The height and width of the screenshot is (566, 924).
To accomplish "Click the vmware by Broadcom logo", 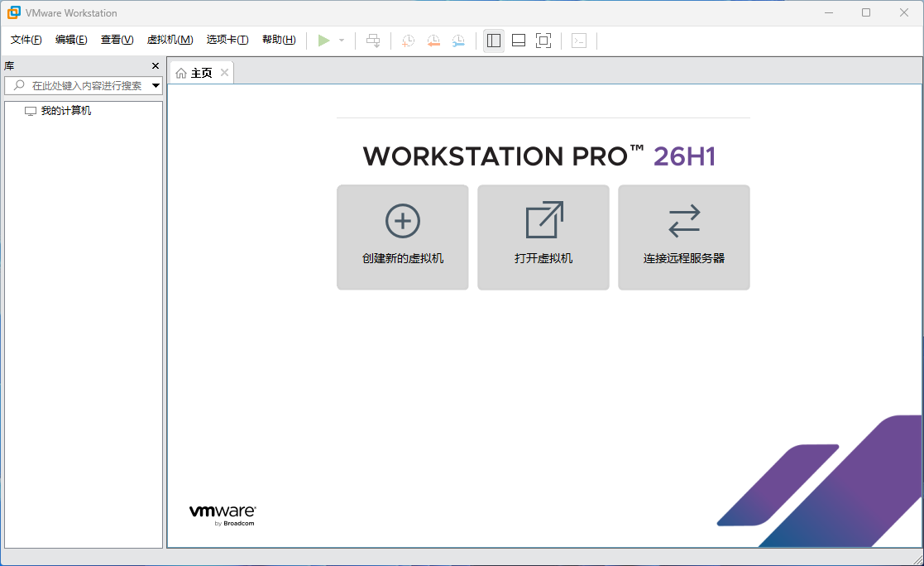I will [223, 516].
